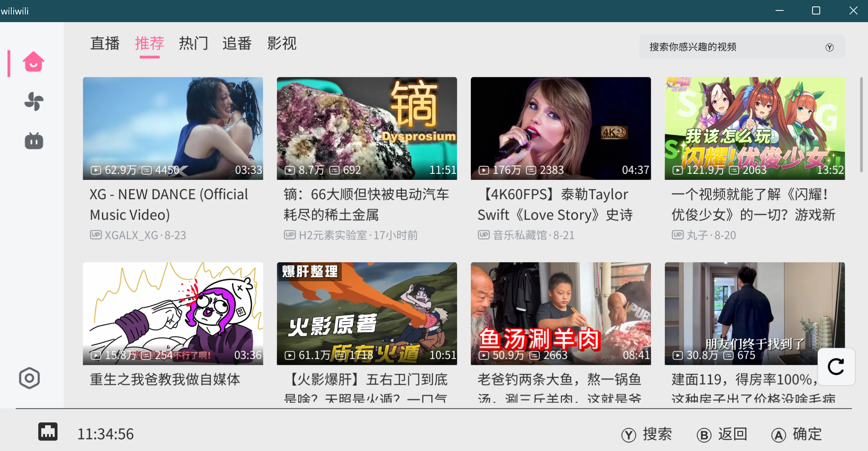Open the 朋友们终于找到了 house tour thumbnail
The image size is (868, 451).
[x=755, y=313]
